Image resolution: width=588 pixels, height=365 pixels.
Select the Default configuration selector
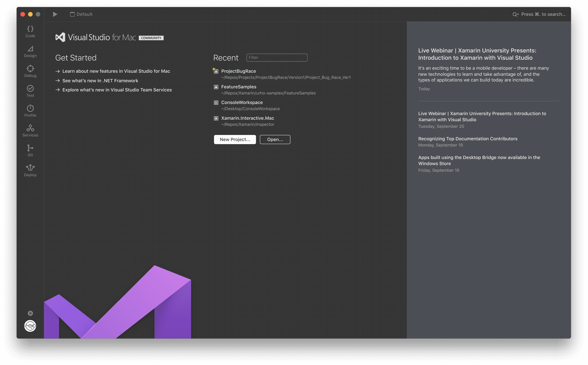coord(81,14)
